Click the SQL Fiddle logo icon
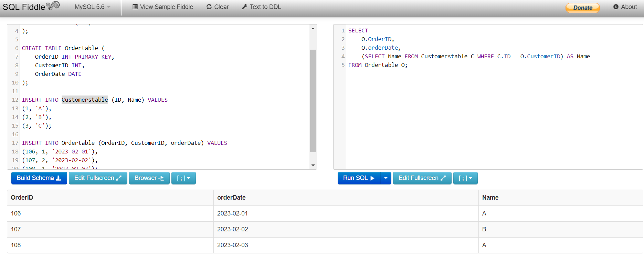 [x=53, y=6]
